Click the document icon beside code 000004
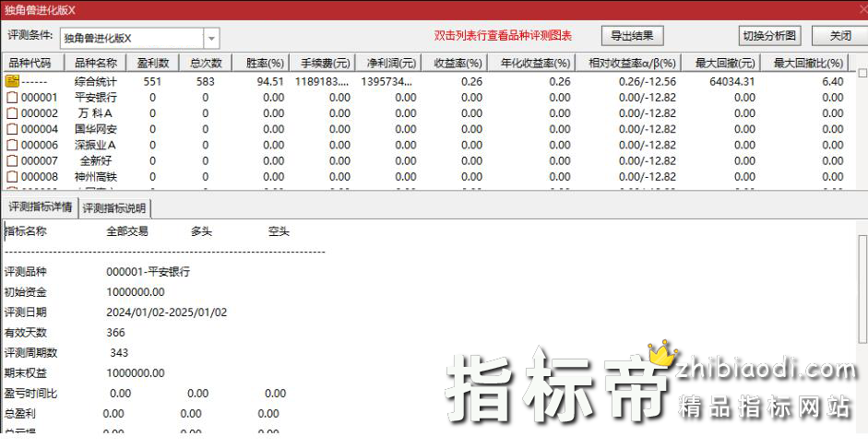Screen dimensions: 868x448 click(x=12, y=129)
